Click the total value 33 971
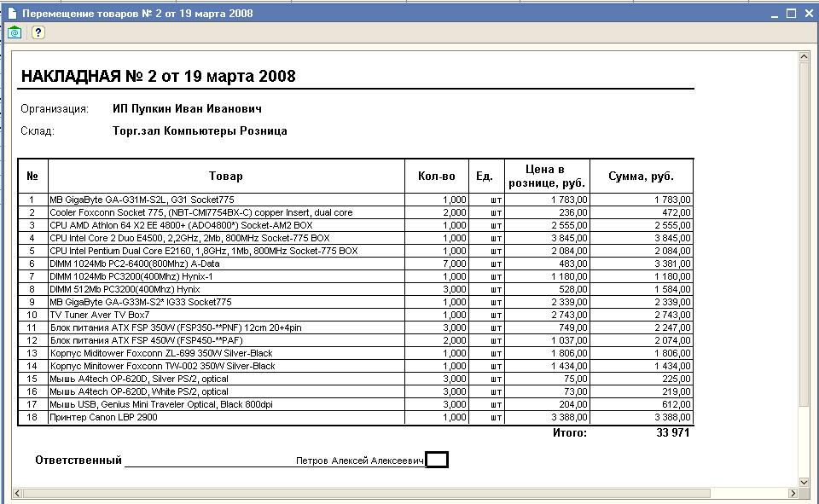Screen dimensions: 819x504 pyautogui.click(x=673, y=432)
